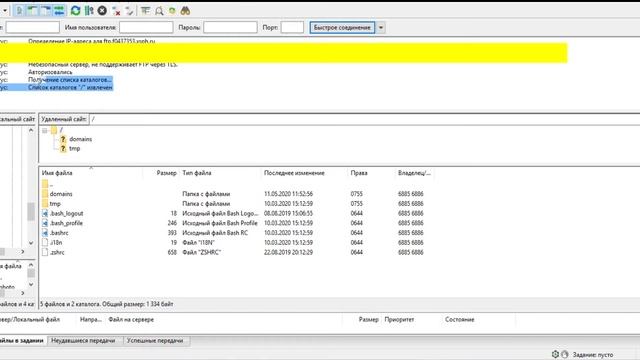
Task: Toggle transfer queue display icon
Action: (59, 11)
